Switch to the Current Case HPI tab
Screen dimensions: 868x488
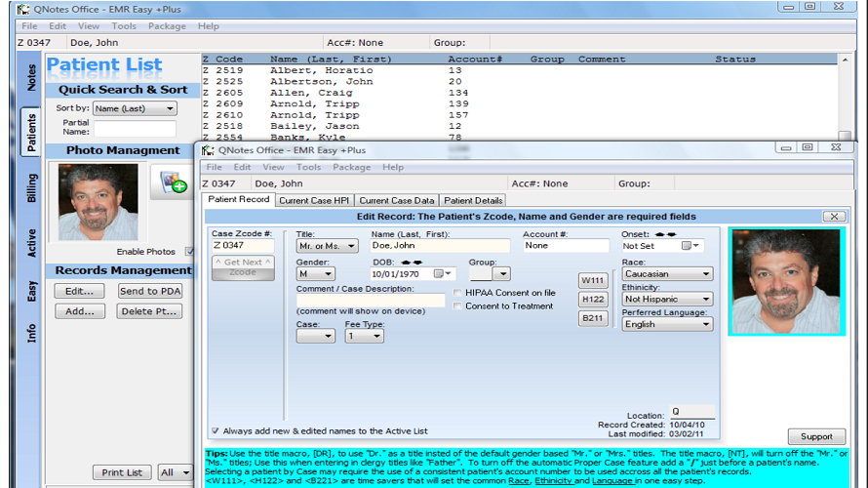click(x=313, y=200)
